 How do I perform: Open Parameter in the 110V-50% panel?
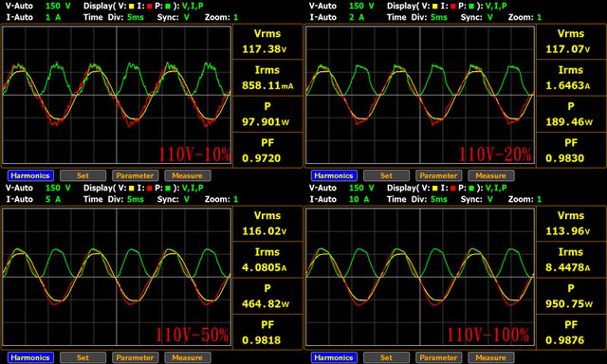135,357
